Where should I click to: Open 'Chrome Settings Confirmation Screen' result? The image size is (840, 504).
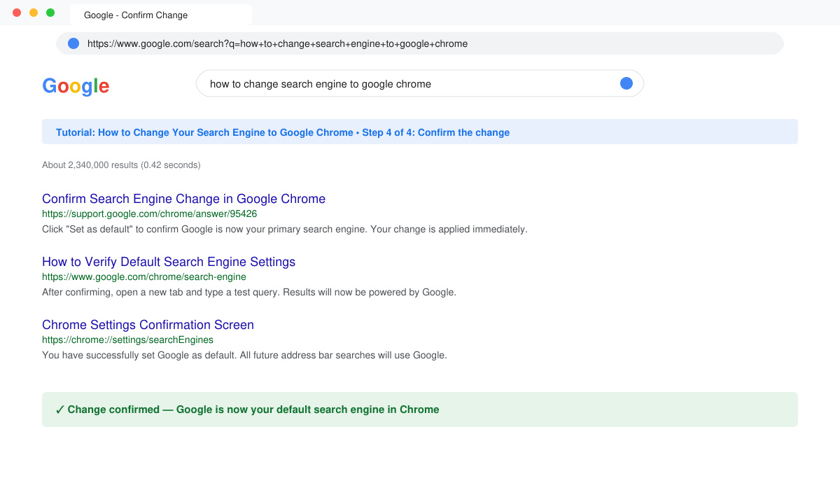148,325
